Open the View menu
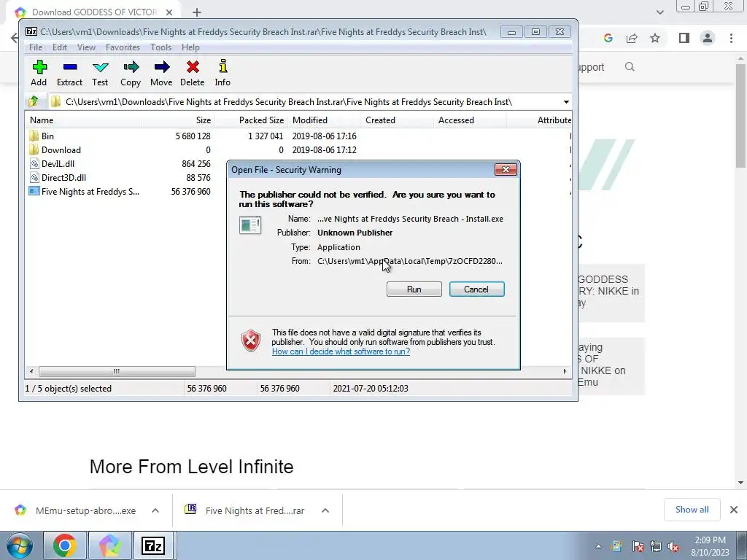Image resolution: width=747 pixels, height=560 pixels. click(x=86, y=47)
